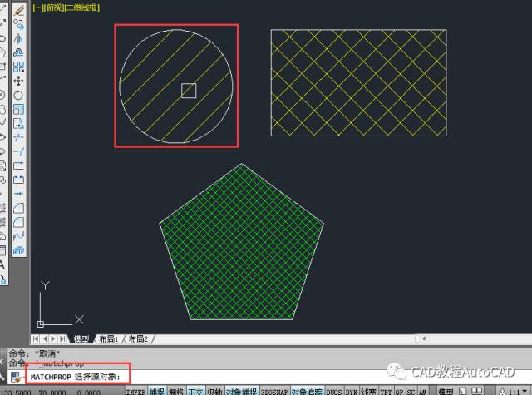
Task: Select the Rotate tool icon
Action: [18, 95]
